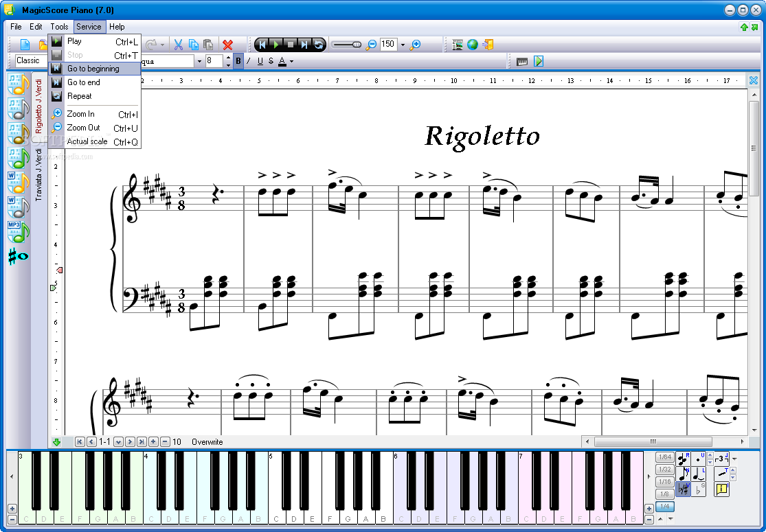Click the New document icon
Viewport: 766px width, 532px height.
coord(25,45)
